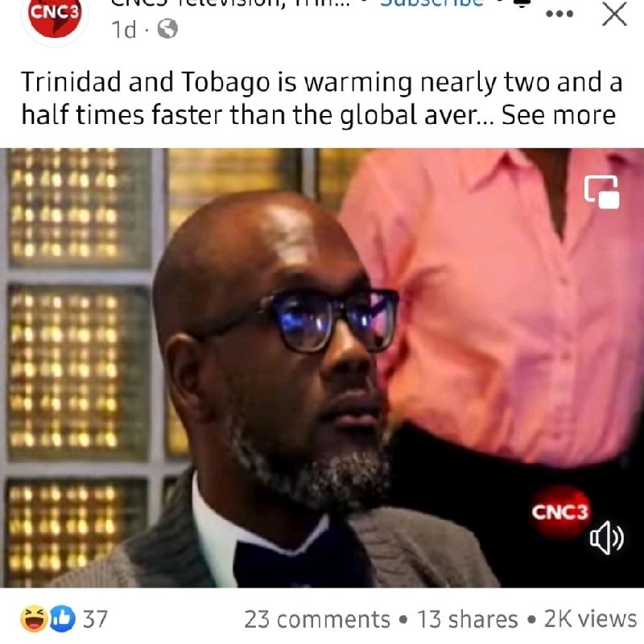Expand the caption with See more

(559, 115)
